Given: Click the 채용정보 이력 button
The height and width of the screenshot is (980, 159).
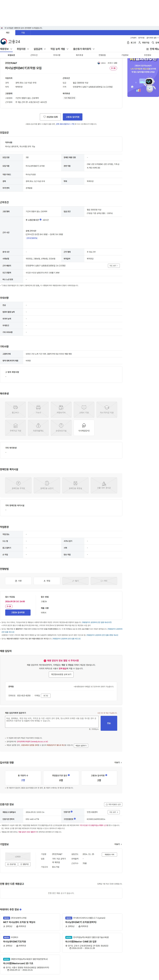Looking at the screenshot, I should pyautogui.click(x=110, y=854).
